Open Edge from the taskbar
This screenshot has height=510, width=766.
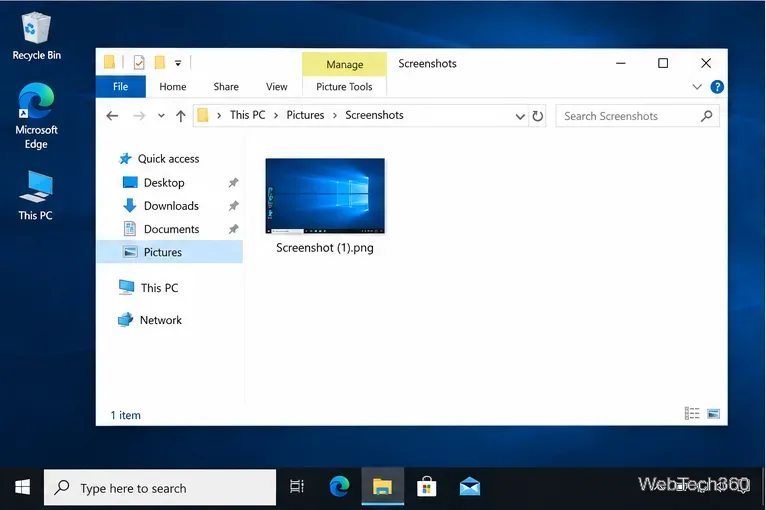pyautogui.click(x=340, y=487)
